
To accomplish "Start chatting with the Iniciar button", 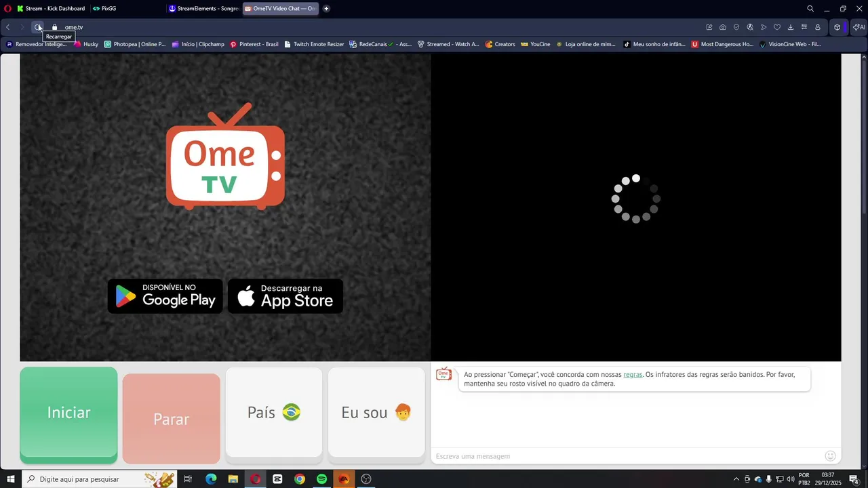I will point(68,414).
